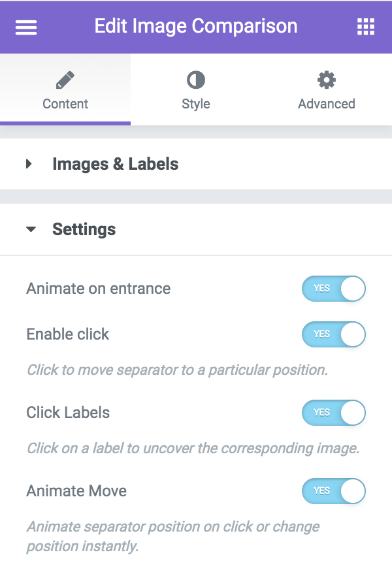Click the Edit Image Comparison title
This screenshot has width=392, height=576.
point(196,26)
